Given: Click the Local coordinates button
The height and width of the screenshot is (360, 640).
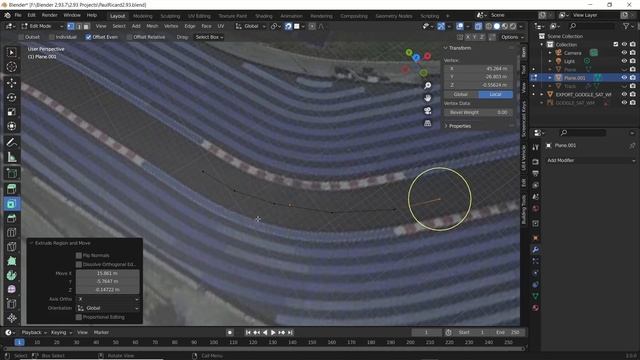Looking at the screenshot, I should pyautogui.click(x=495, y=94).
